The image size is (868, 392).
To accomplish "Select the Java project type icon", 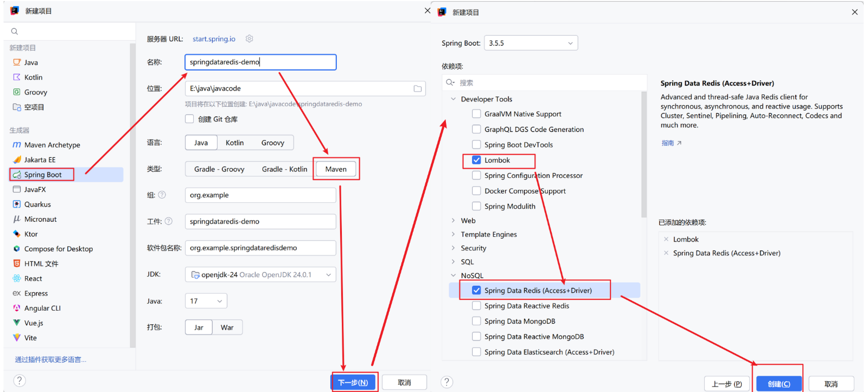I will (x=17, y=62).
